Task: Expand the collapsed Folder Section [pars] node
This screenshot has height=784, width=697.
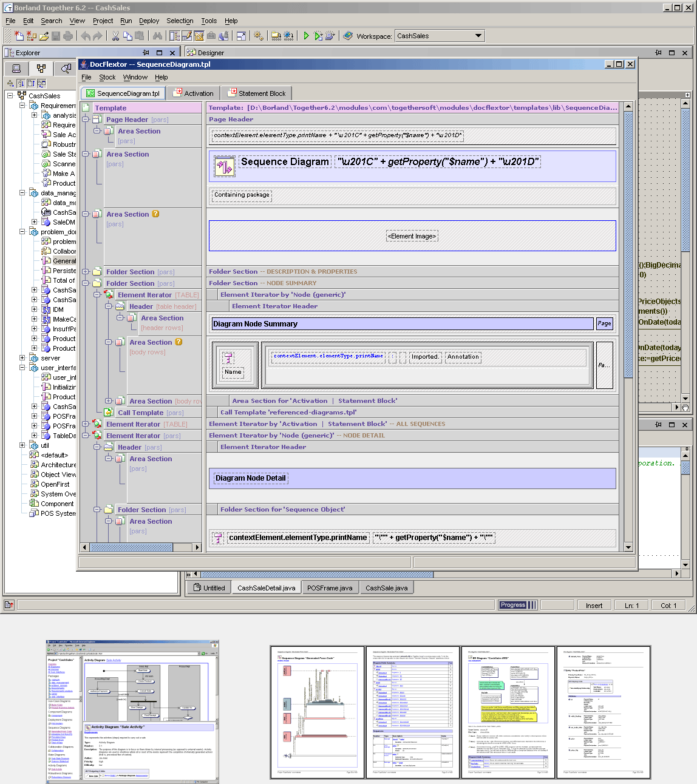Action: click(86, 272)
